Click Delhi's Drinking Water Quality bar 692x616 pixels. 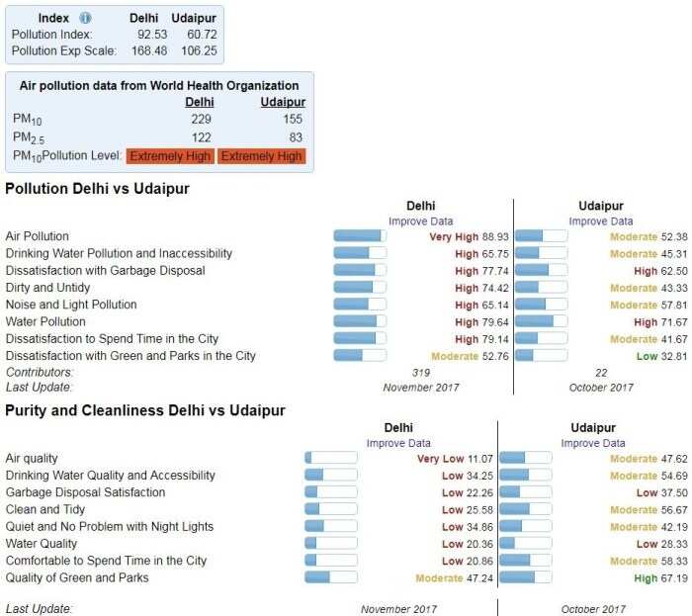click(x=331, y=475)
